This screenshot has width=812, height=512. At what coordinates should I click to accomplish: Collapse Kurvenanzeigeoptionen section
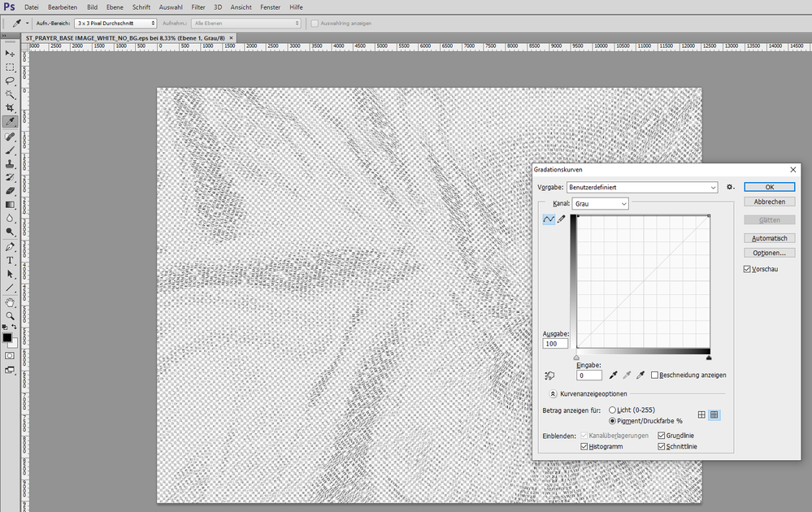click(x=553, y=394)
